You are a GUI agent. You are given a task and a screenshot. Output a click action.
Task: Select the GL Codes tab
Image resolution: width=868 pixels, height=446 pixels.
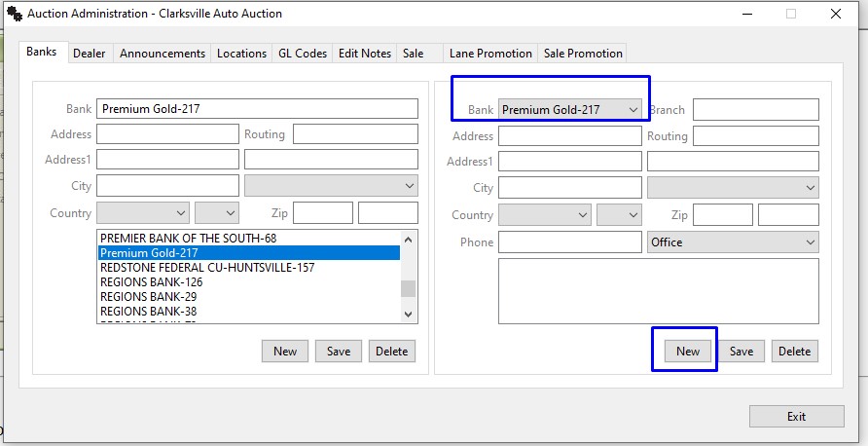(302, 54)
